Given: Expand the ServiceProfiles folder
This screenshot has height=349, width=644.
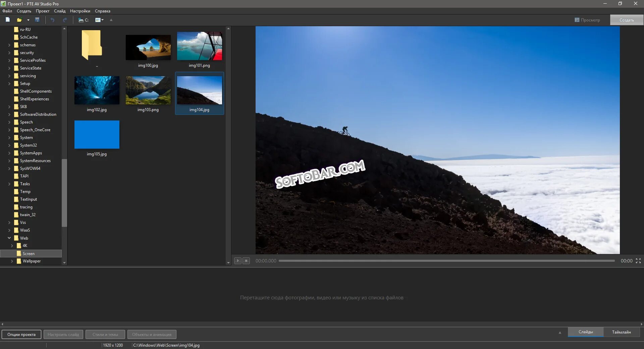Looking at the screenshot, I should [x=9, y=60].
